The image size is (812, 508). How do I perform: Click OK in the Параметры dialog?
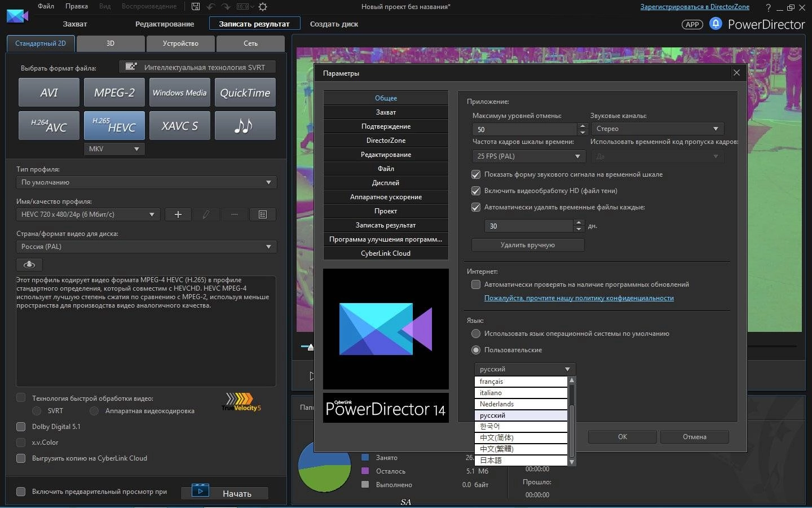(623, 437)
